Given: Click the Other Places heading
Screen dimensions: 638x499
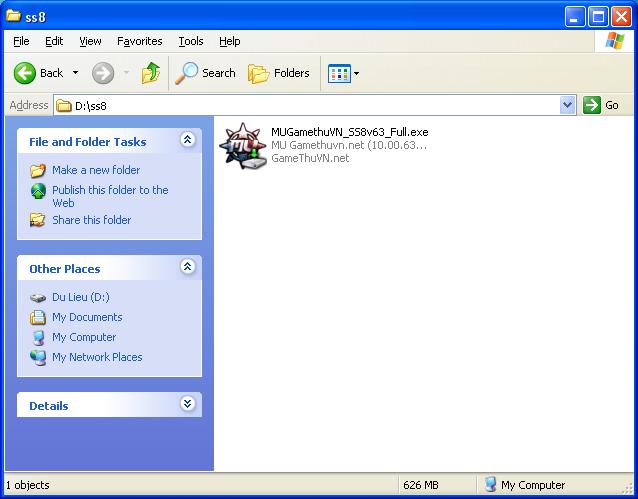Looking at the screenshot, I should point(65,269).
